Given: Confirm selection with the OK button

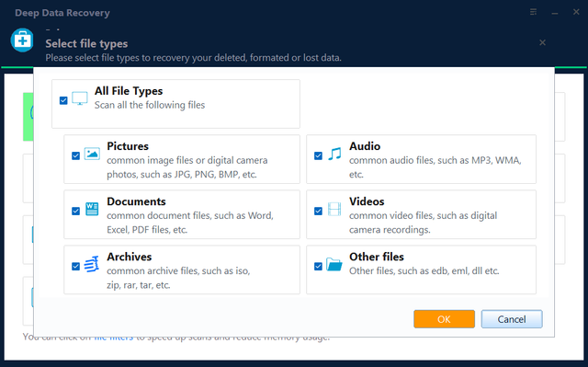Looking at the screenshot, I should click(x=444, y=319).
